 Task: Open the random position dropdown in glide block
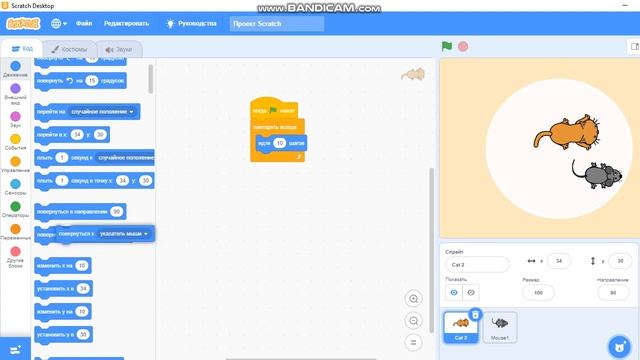click(125, 158)
